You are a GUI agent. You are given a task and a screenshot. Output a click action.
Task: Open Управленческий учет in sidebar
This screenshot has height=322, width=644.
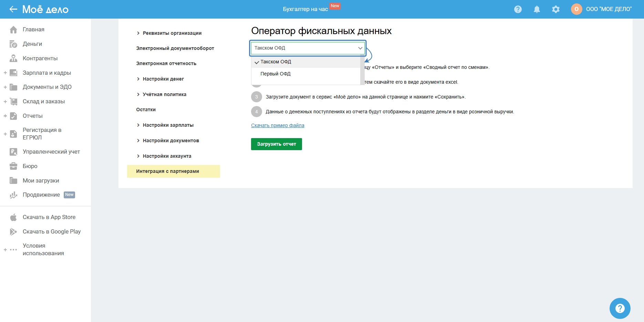pyautogui.click(x=51, y=152)
